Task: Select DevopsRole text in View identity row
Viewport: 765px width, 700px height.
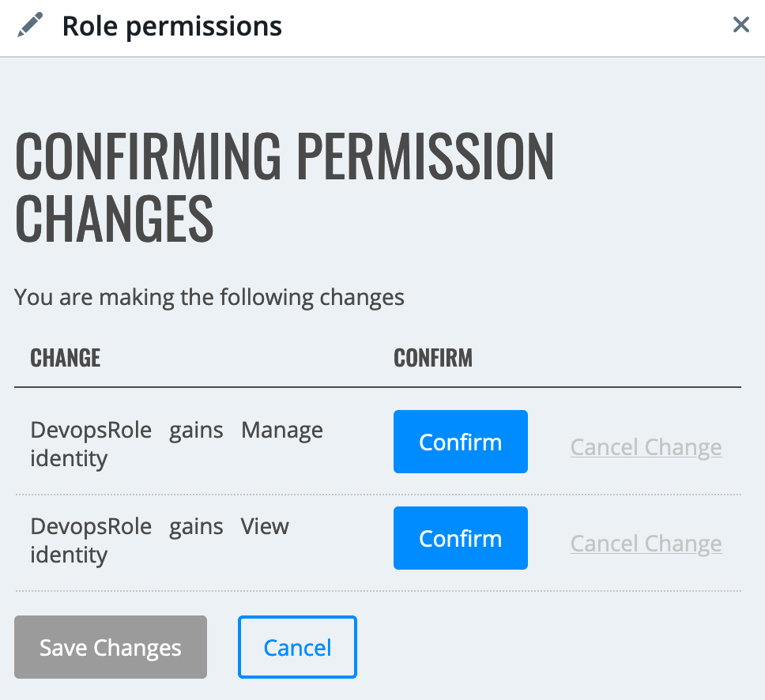Action: [91, 527]
